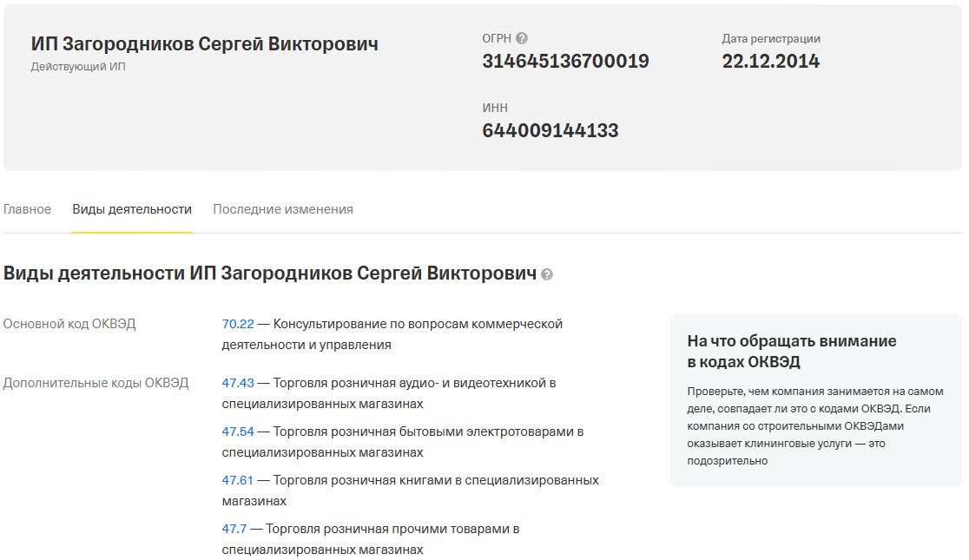The width and height of the screenshot is (969, 560).
Task: Follow the 47.43 code link
Action: tap(238, 383)
